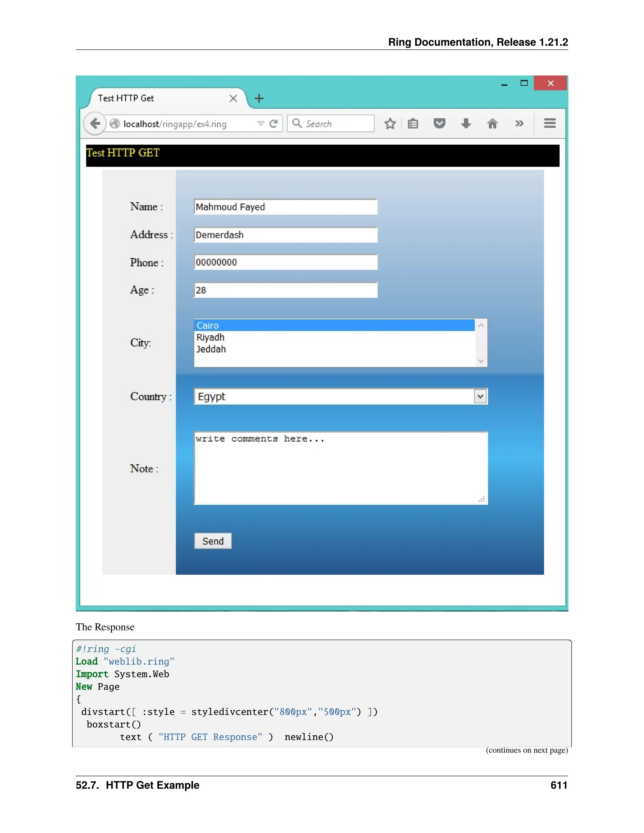Click the browser back arrow button
The image size is (644, 833).
click(95, 124)
